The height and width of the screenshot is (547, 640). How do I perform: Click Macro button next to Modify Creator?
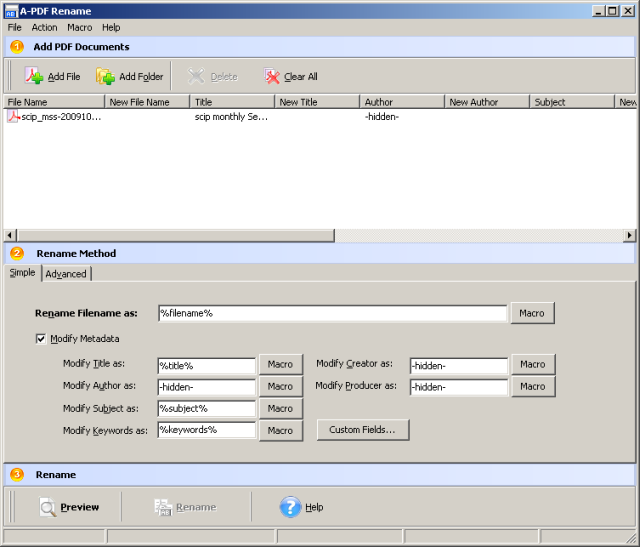pos(533,364)
